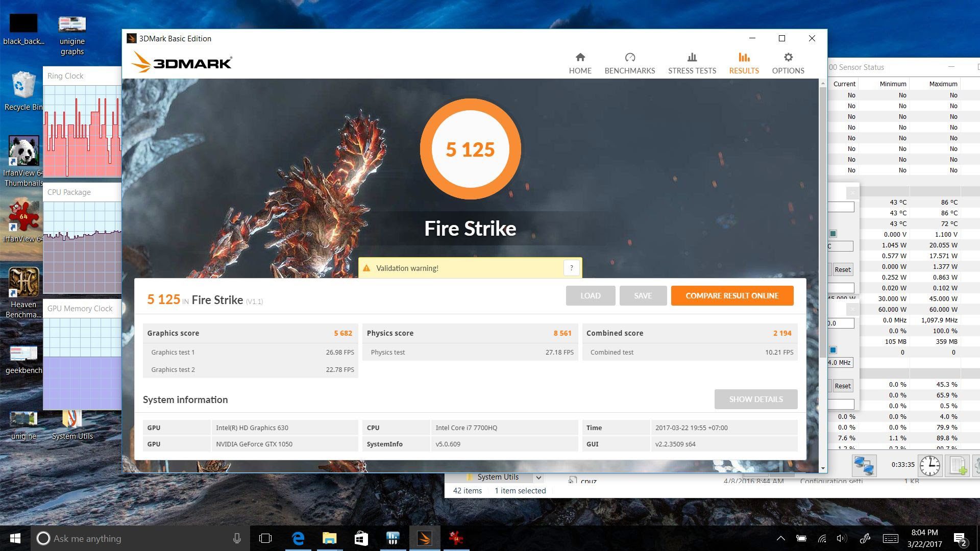
Task: Click the SAVE result button
Action: 643,295
